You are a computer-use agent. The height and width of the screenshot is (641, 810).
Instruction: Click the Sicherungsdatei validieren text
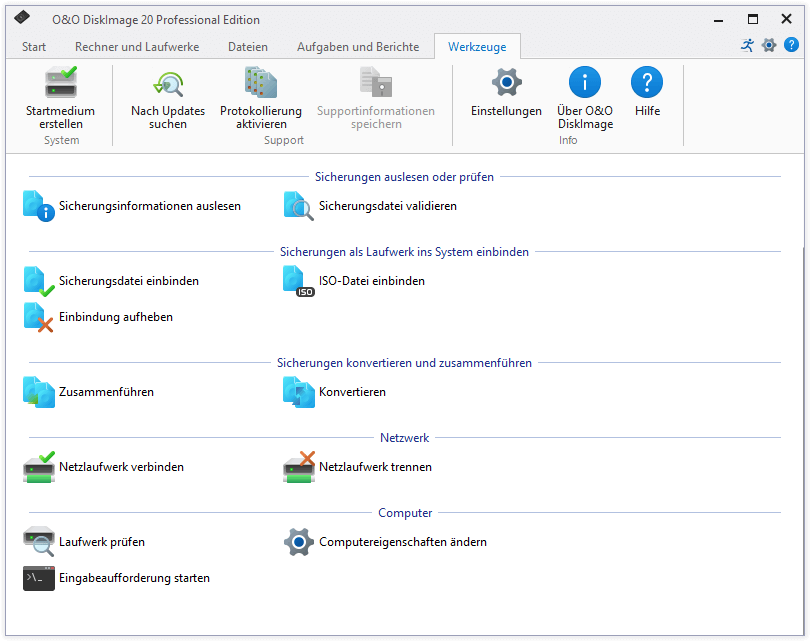(388, 206)
